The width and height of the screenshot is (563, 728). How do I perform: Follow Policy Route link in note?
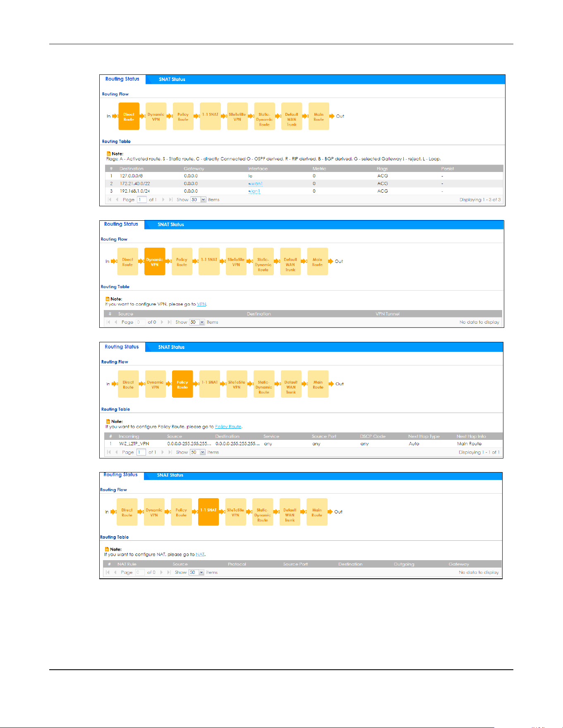coord(228,427)
